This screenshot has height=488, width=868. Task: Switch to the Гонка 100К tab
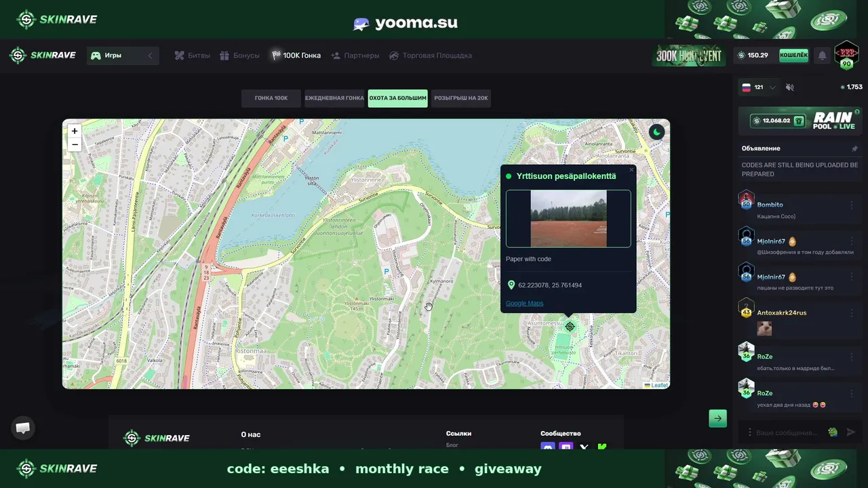coord(271,98)
